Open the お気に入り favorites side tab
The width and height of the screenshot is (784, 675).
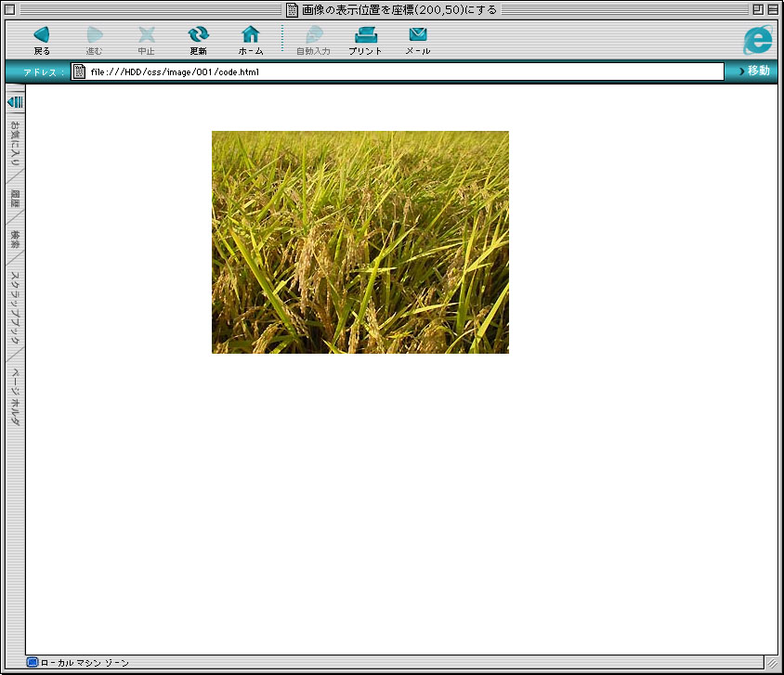coord(15,143)
